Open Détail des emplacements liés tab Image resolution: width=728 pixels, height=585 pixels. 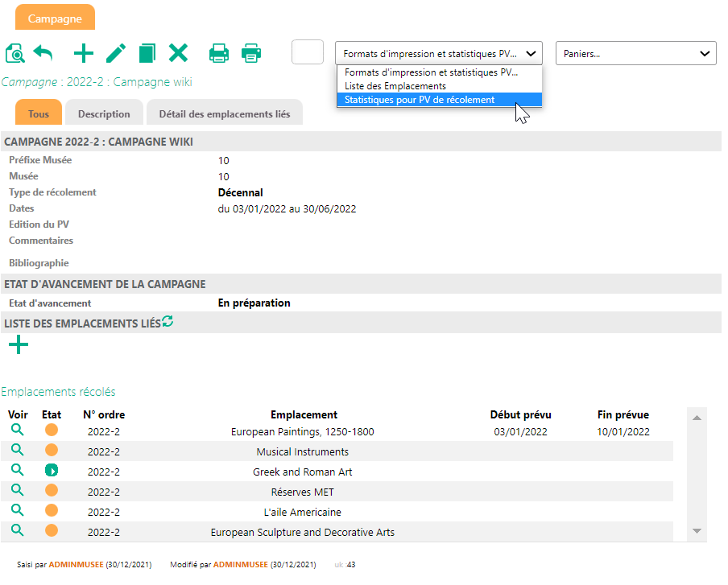[224, 114]
